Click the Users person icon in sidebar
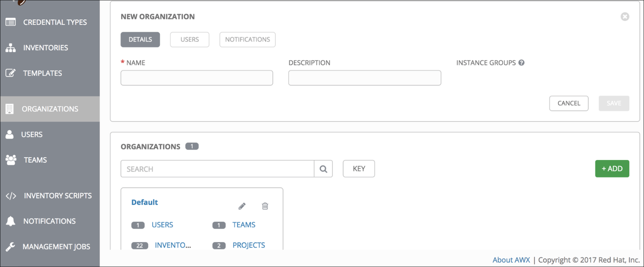 [x=10, y=134]
